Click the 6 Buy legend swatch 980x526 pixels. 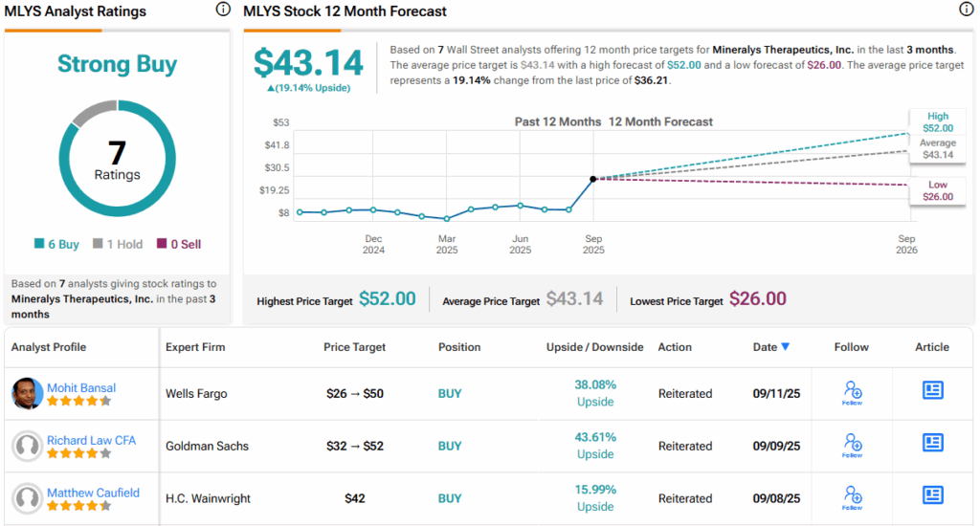38,245
